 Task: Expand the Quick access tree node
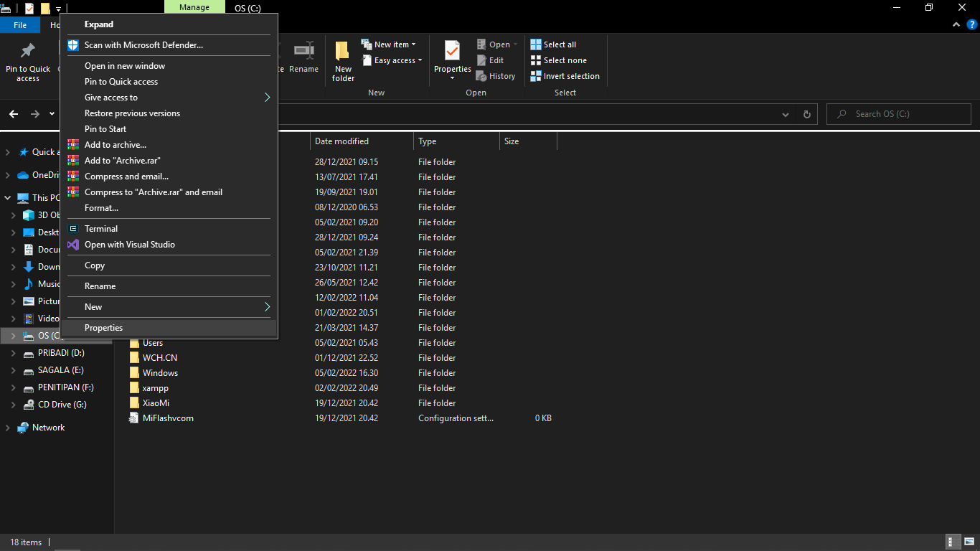[8, 152]
